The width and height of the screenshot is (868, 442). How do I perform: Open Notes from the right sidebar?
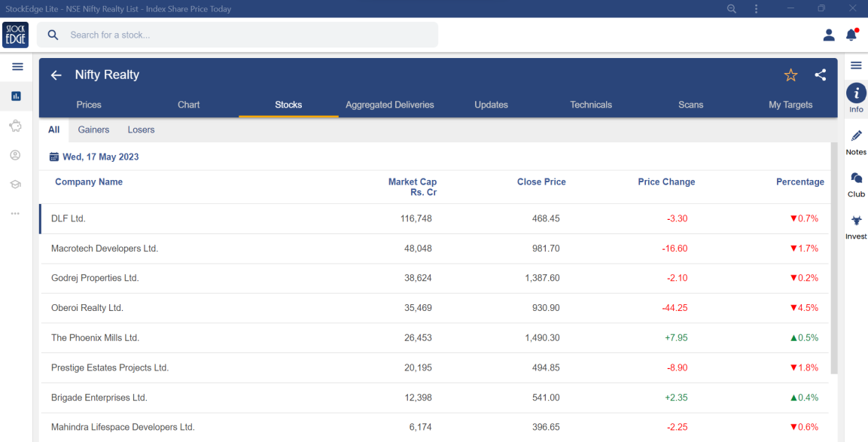(856, 142)
